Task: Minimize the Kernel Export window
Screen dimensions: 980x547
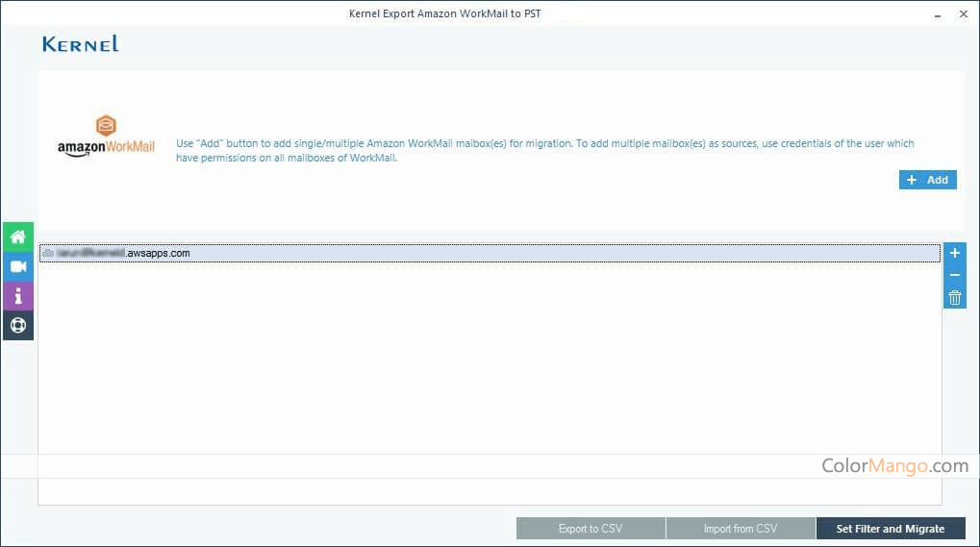Action: [x=937, y=14]
